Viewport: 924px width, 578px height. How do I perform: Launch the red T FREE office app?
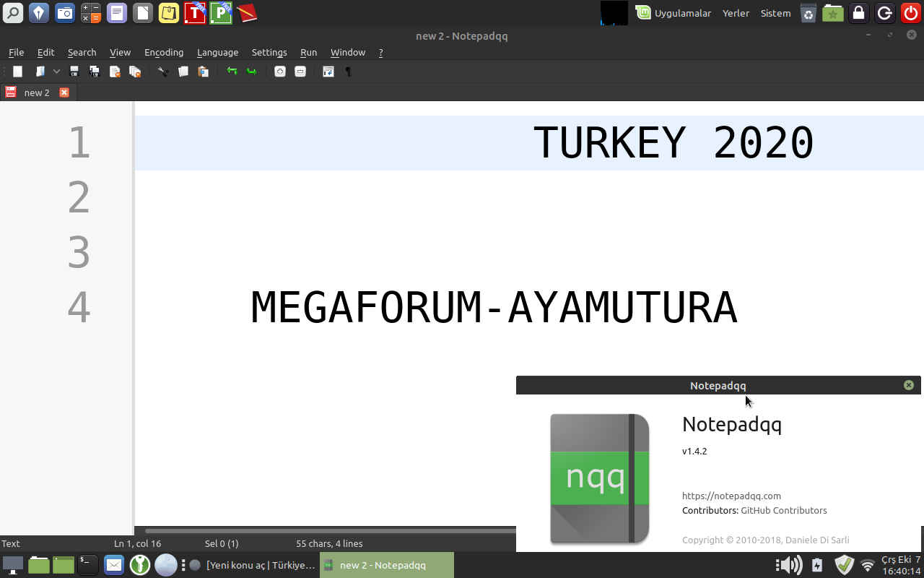tap(195, 13)
